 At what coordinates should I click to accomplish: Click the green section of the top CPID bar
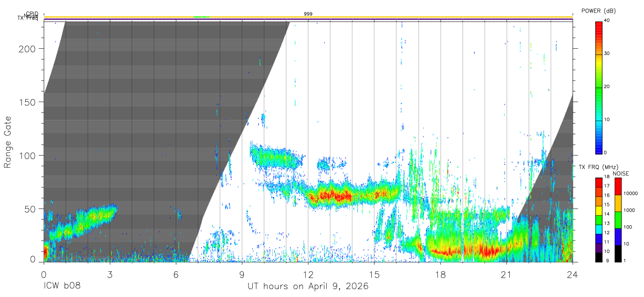pyautogui.click(x=201, y=17)
